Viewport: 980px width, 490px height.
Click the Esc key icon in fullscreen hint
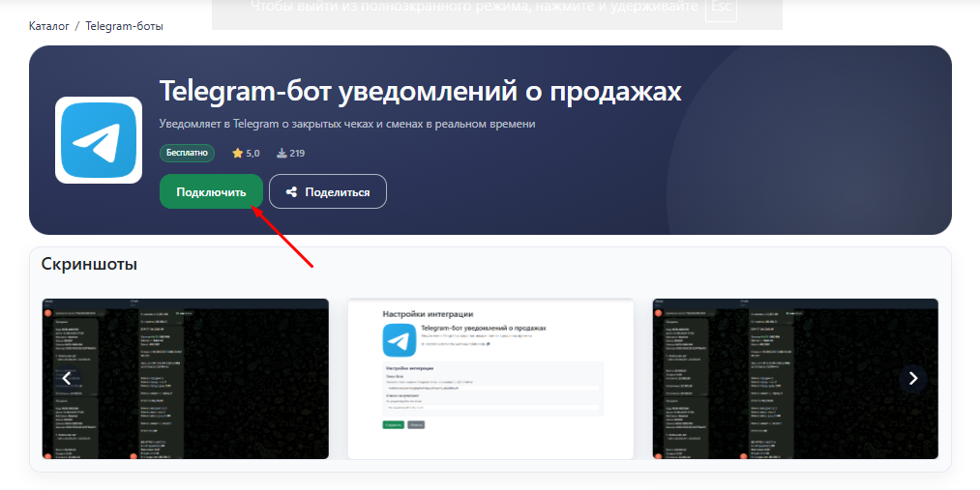point(718,8)
